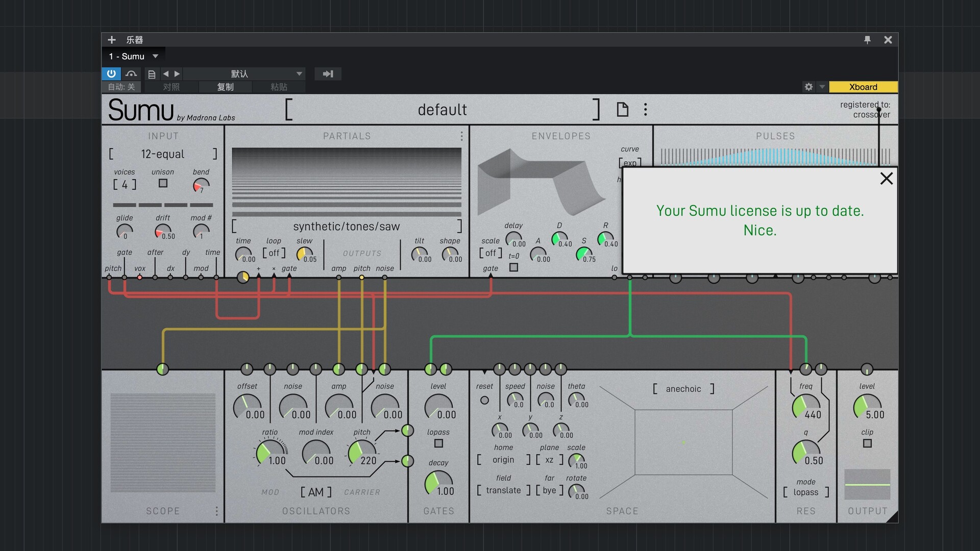980x551 pixels.
Task: Open the 12-equal tuning selector
Action: (163, 154)
